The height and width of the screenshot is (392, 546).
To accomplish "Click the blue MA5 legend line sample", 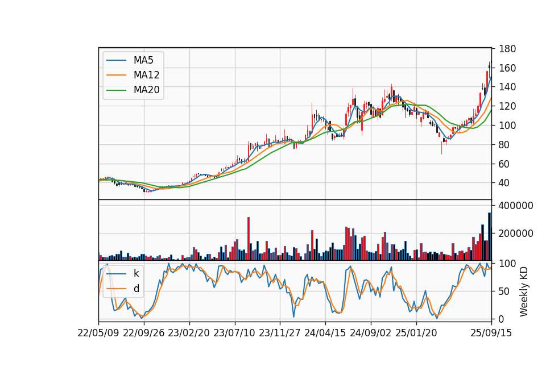I will click(x=116, y=60).
